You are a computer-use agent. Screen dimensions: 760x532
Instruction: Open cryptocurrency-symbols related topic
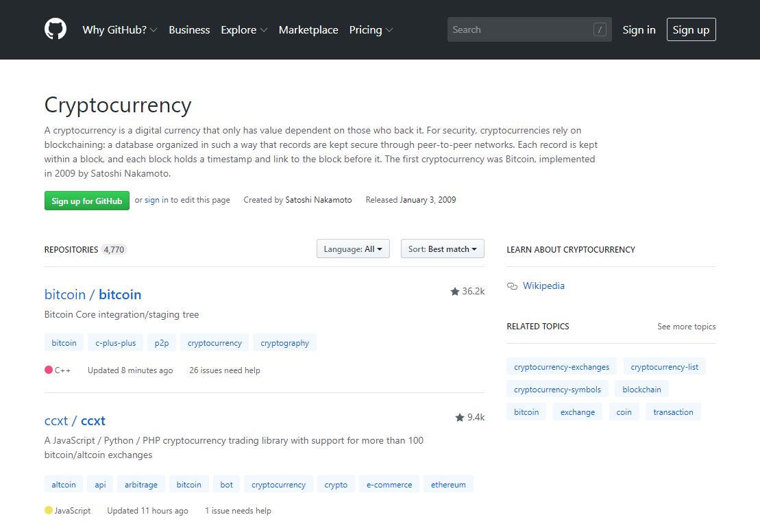[557, 389]
